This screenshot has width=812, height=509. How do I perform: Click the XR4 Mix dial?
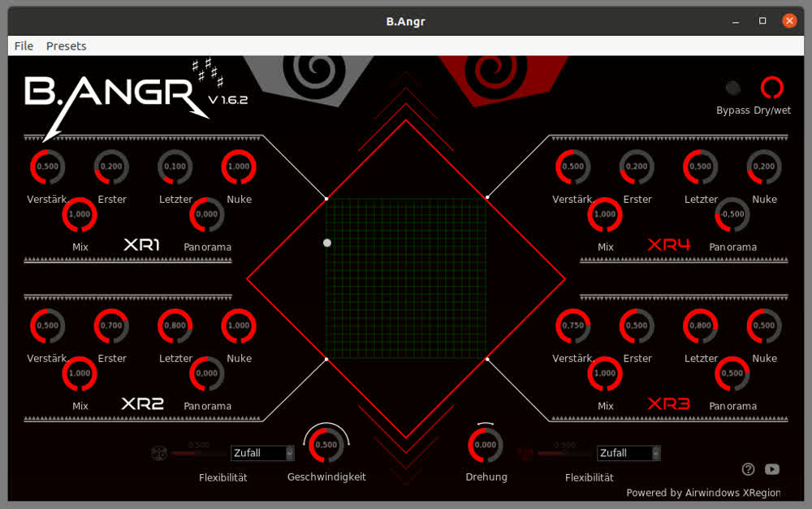click(x=604, y=214)
